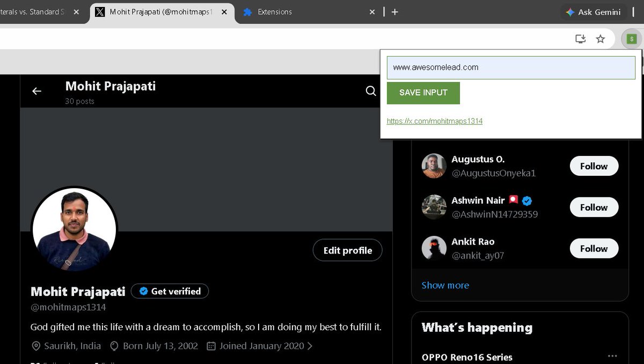Click the @AshwinN14729359 handle
This screenshot has height=364, width=644.
(x=495, y=214)
